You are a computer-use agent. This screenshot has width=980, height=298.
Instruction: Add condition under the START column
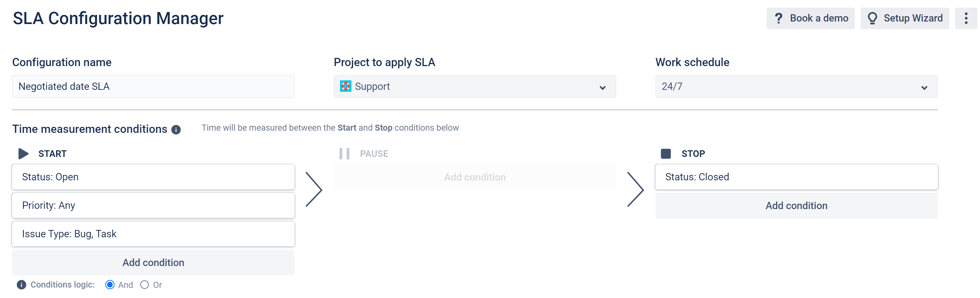click(153, 263)
